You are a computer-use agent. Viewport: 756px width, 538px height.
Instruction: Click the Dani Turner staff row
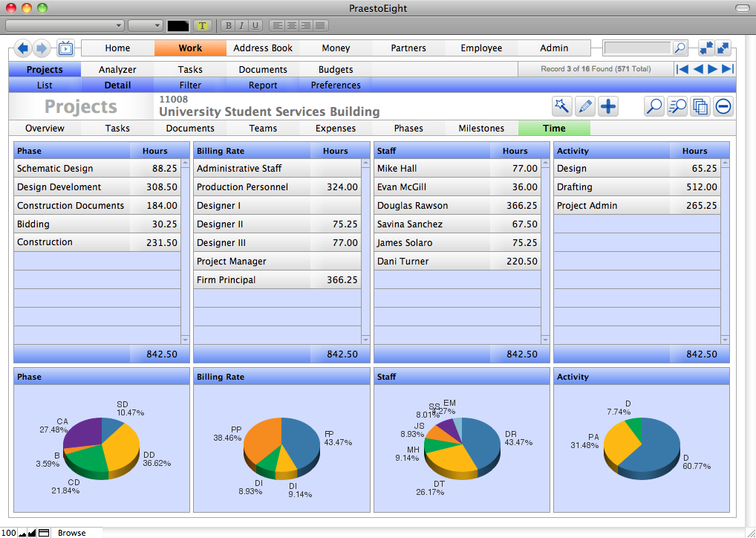[457, 261]
